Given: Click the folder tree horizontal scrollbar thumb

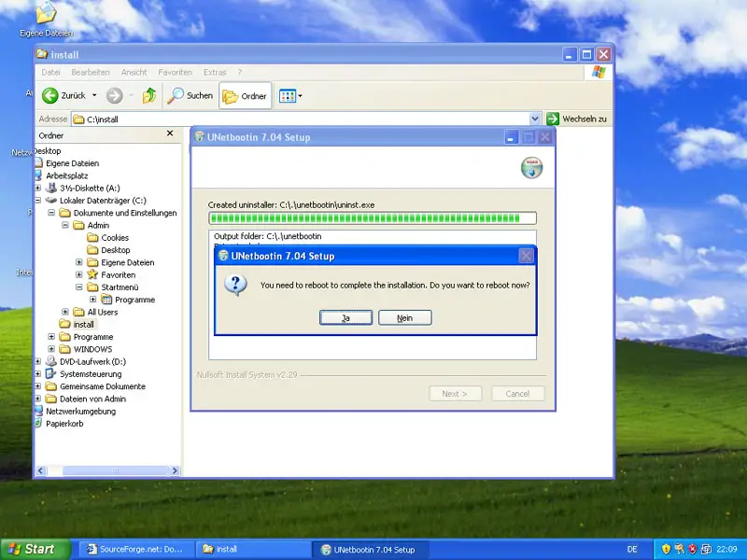Looking at the screenshot, I should [115, 470].
